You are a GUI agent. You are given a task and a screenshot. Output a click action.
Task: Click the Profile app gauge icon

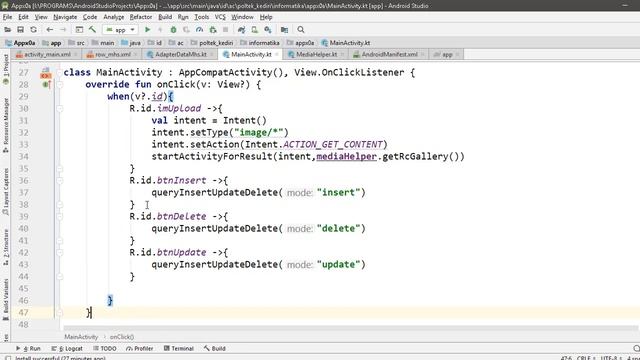coord(200,30)
